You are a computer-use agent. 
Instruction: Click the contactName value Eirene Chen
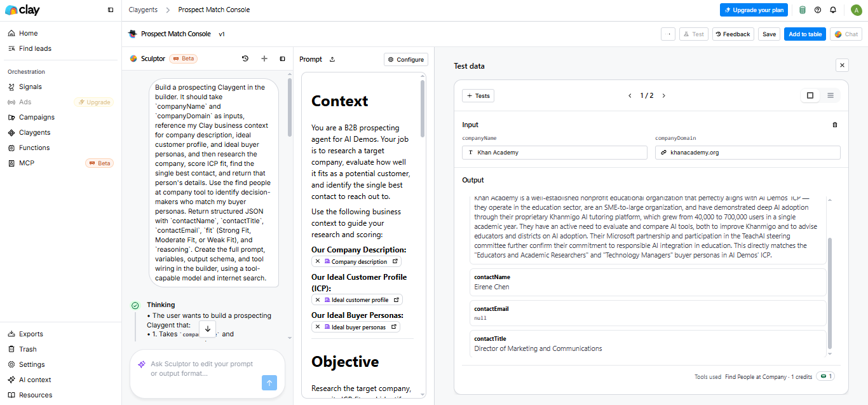[492, 287]
